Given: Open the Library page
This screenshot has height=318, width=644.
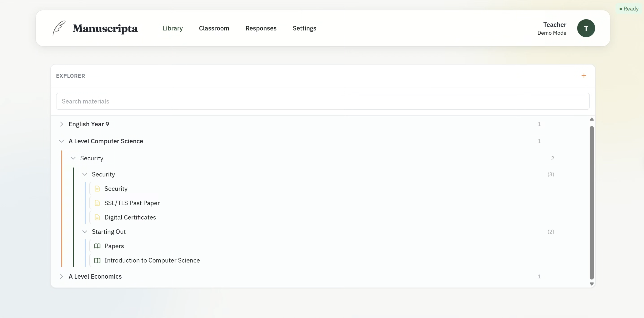Looking at the screenshot, I should (x=173, y=28).
